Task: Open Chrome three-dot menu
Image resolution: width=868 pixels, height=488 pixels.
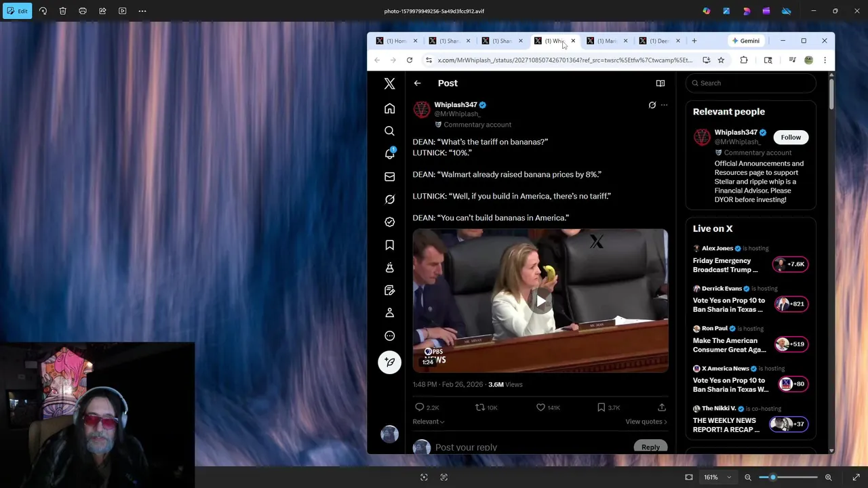Action: coord(825,60)
